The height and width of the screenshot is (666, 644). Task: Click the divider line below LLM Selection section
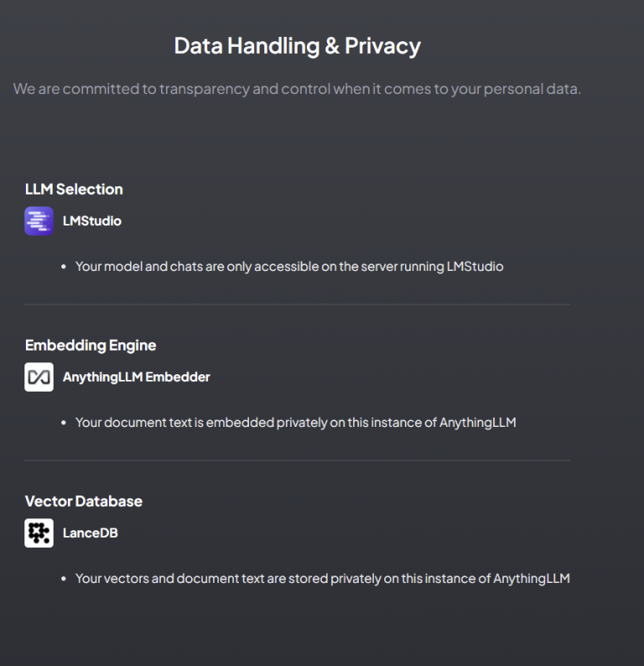pos(297,304)
